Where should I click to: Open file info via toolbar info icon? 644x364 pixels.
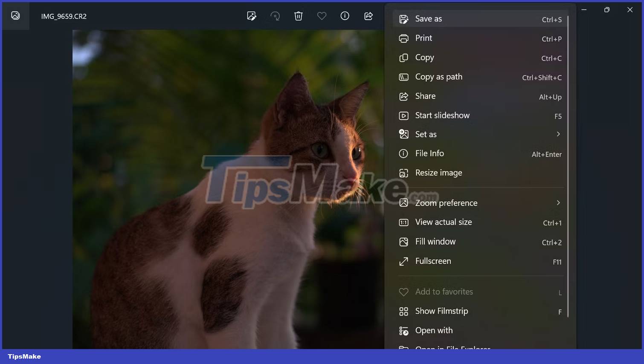[345, 16]
